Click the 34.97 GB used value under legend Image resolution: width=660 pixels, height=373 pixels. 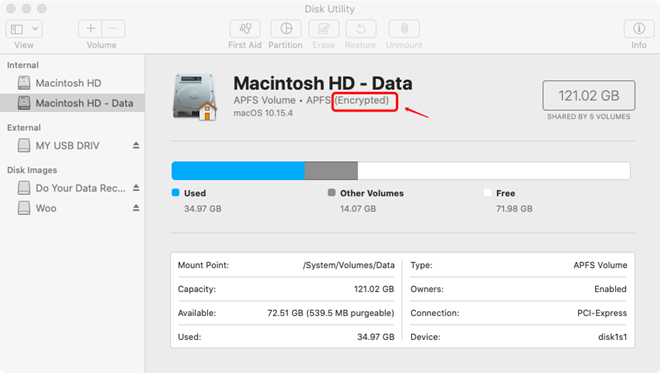(x=202, y=209)
